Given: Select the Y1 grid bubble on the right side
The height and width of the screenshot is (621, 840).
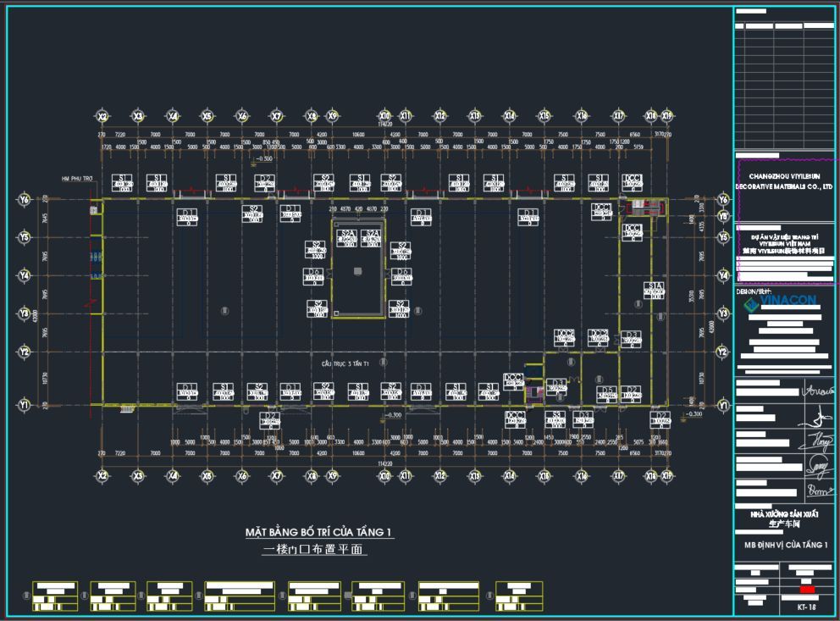Looking at the screenshot, I should tap(722, 407).
